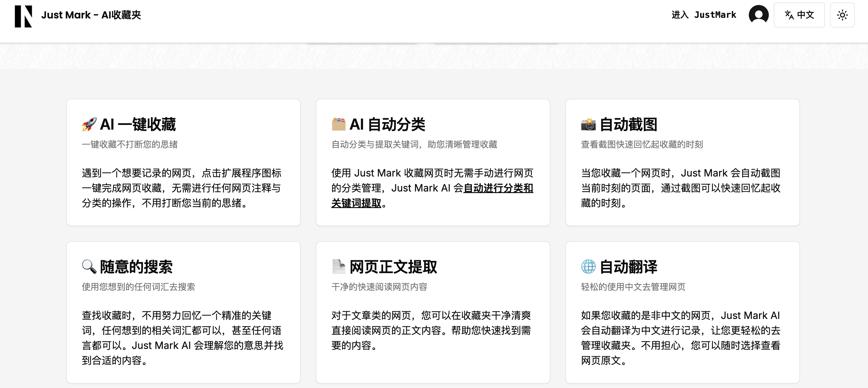Screen dimensions: 868x388
Task: Click the paragraph starting 如果您收藏的是非中文的网页
Action: pyautogui.click(x=681, y=338)
